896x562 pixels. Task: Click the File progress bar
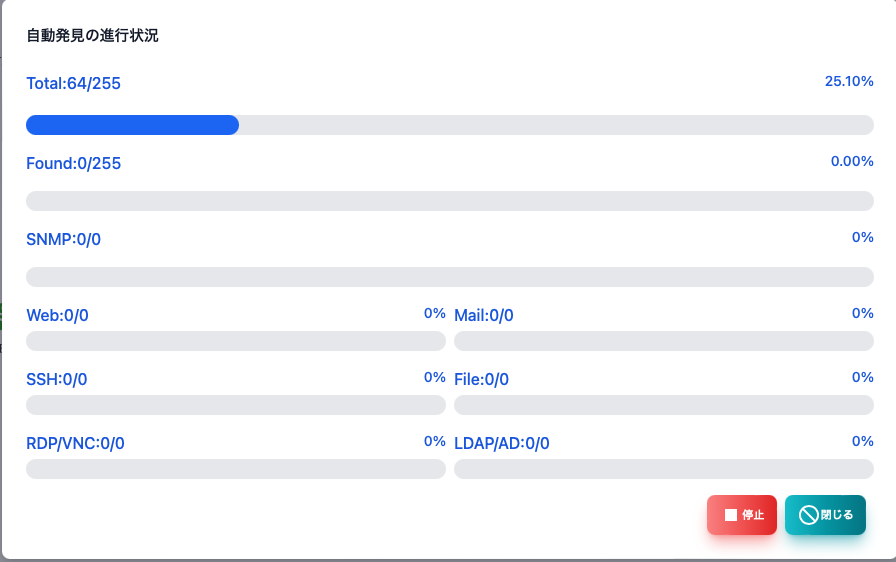[x=664, y=405]
